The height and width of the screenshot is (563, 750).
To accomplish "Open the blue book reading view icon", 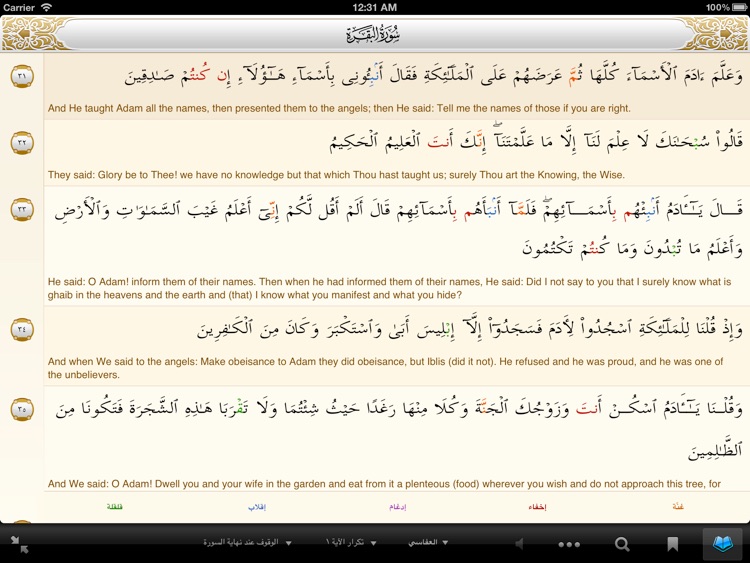I will (x=723, y=544).
